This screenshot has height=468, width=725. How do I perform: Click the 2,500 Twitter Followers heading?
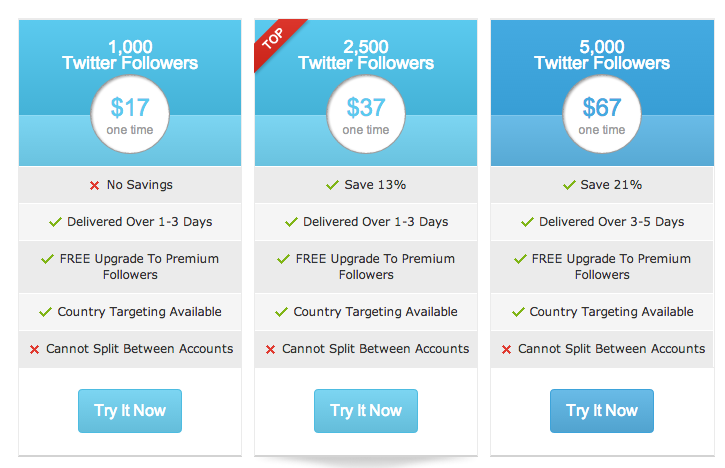click(366, 55)
